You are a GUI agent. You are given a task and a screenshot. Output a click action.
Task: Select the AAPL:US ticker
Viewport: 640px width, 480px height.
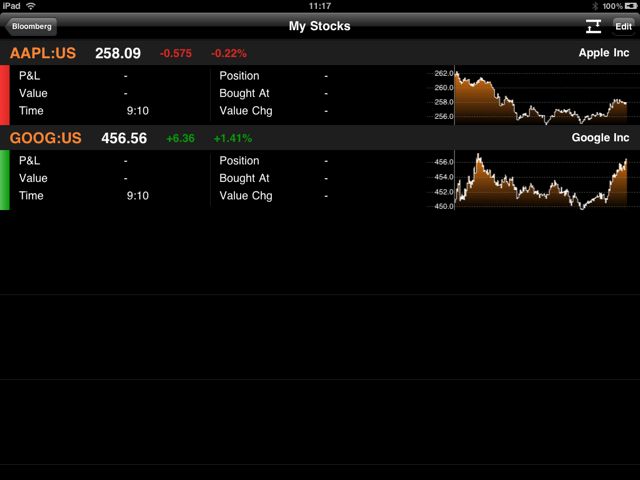[43, 53]
